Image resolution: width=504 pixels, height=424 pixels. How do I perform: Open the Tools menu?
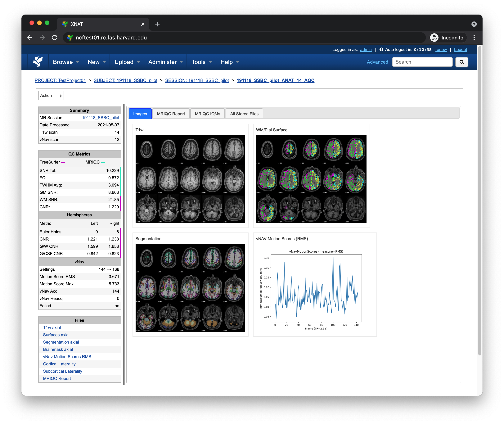click(x=201, y=62)
